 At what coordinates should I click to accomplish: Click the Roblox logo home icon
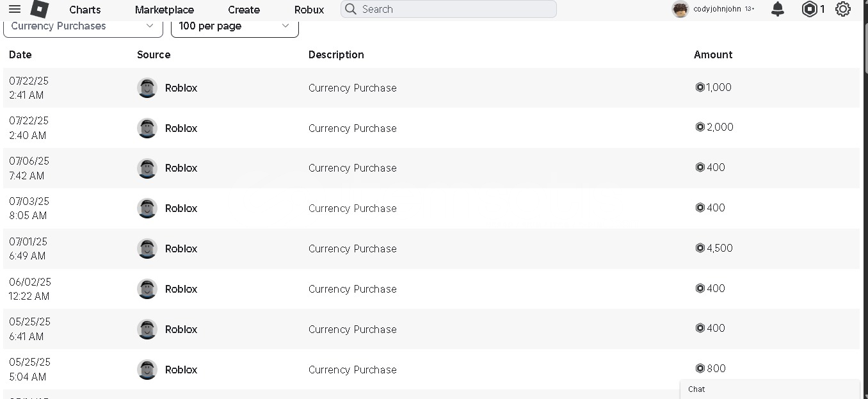(40, 9)
